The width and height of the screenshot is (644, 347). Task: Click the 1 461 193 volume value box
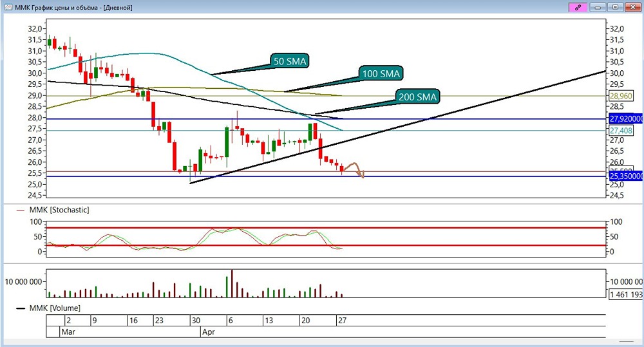pos(625,294)
